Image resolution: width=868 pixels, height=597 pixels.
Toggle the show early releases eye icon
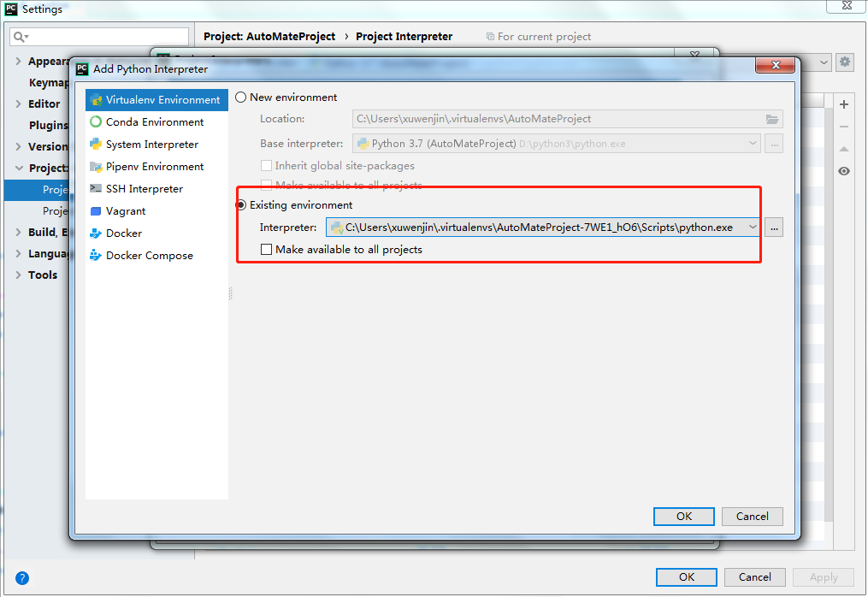844,171
